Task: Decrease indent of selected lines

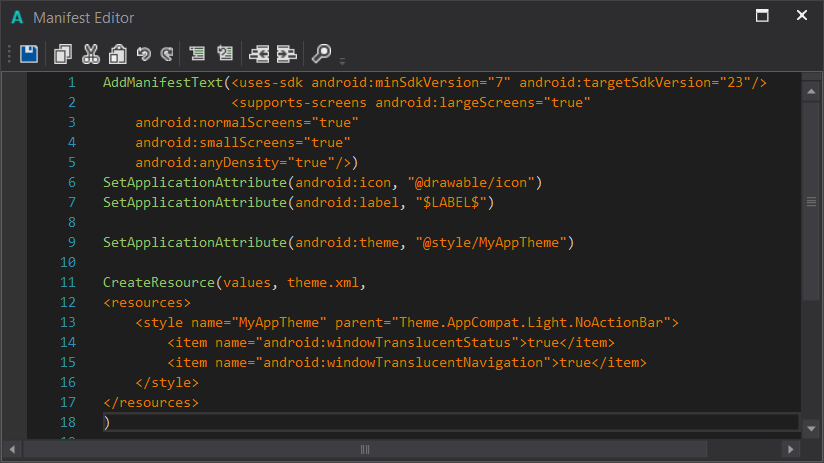Action: click(x=259, y=54)
